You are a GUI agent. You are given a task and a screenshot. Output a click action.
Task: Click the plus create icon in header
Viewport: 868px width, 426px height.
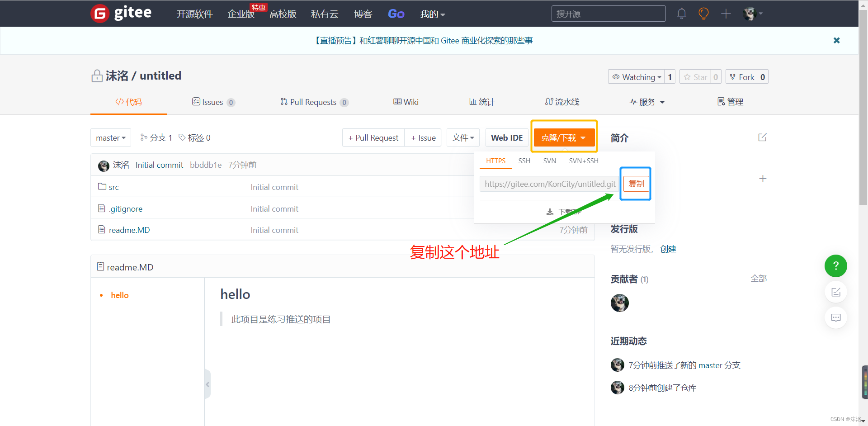(x=726, y=14)
